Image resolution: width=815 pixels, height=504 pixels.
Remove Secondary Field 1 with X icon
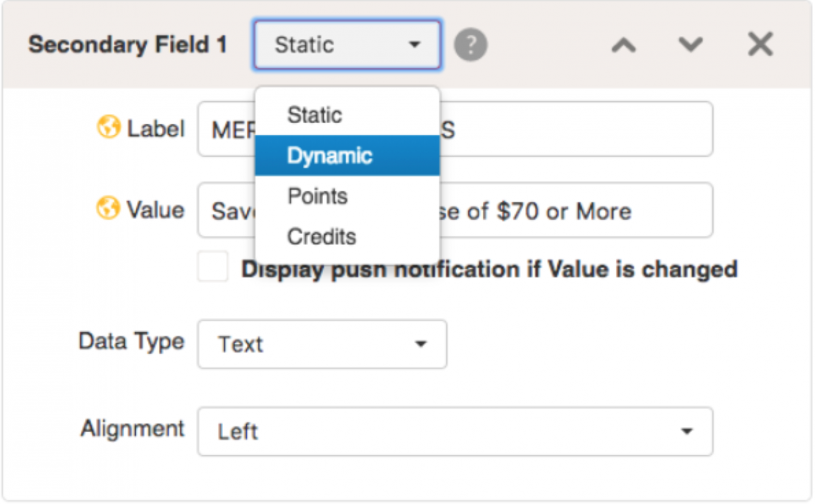760,44
